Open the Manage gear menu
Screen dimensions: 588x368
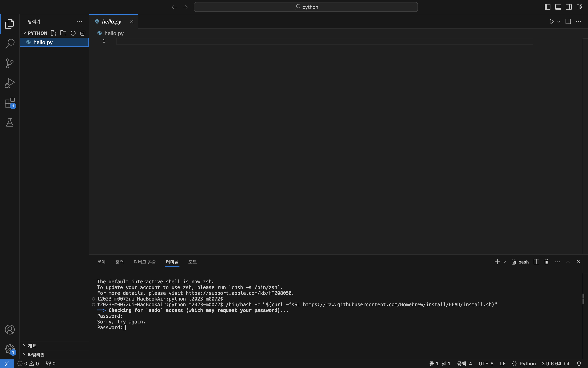10,349
